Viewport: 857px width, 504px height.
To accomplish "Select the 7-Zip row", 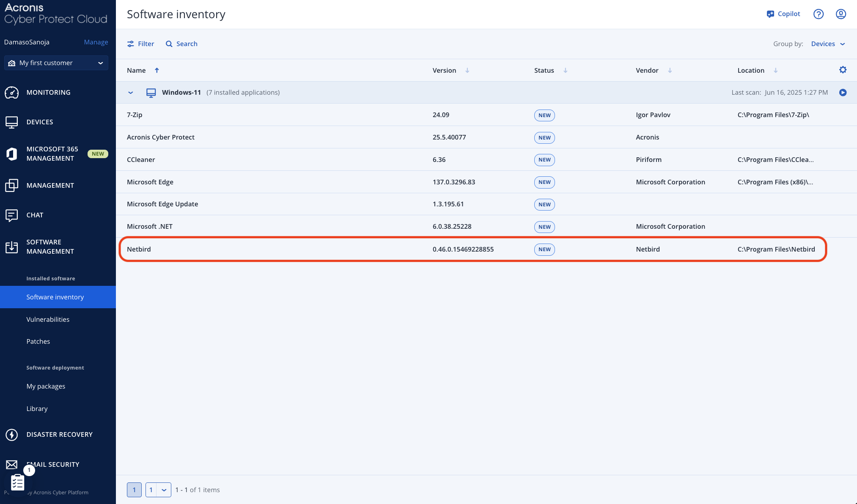I will [486, 115].
